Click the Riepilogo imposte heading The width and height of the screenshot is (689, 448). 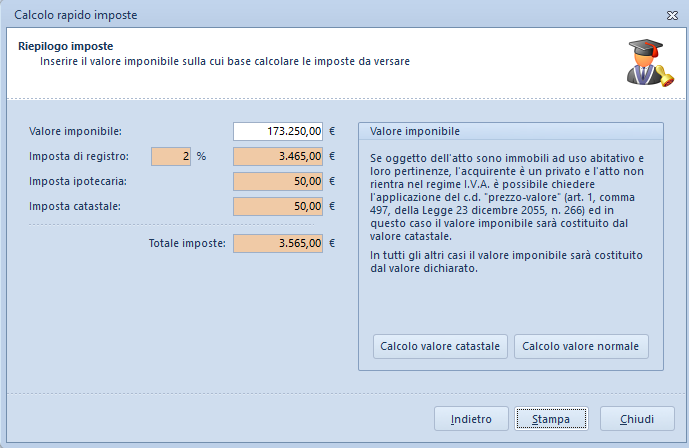[x=66, y=46]
